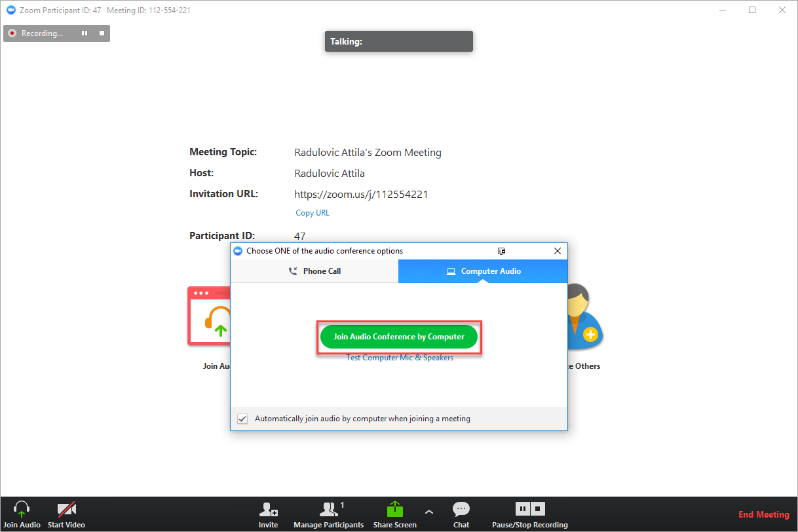Stop recording using the bottom toolbar stop button

(537, 508)
